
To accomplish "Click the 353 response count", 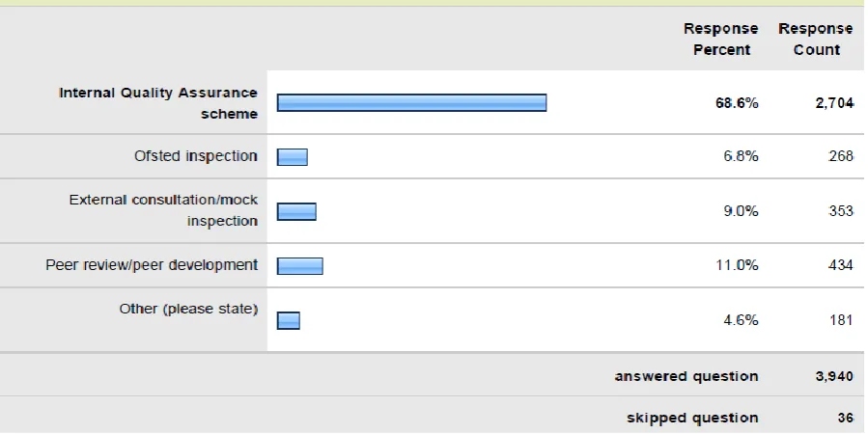I will click(x=841, y=210).
